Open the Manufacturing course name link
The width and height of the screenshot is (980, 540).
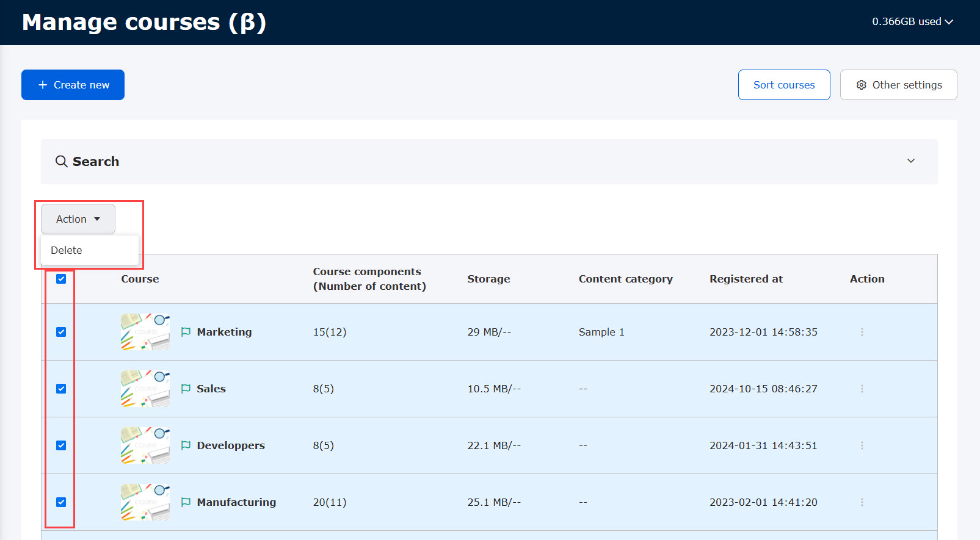pyautogui.click(x=236, y=502)
